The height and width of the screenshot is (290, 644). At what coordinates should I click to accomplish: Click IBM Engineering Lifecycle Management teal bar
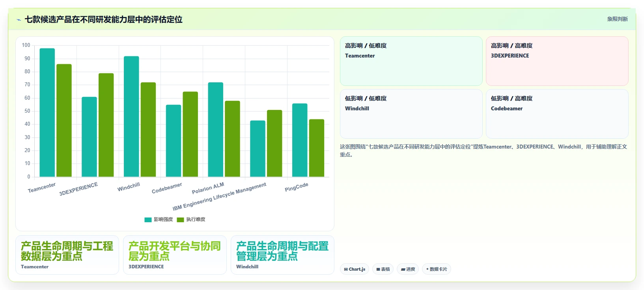click(258, 149)
